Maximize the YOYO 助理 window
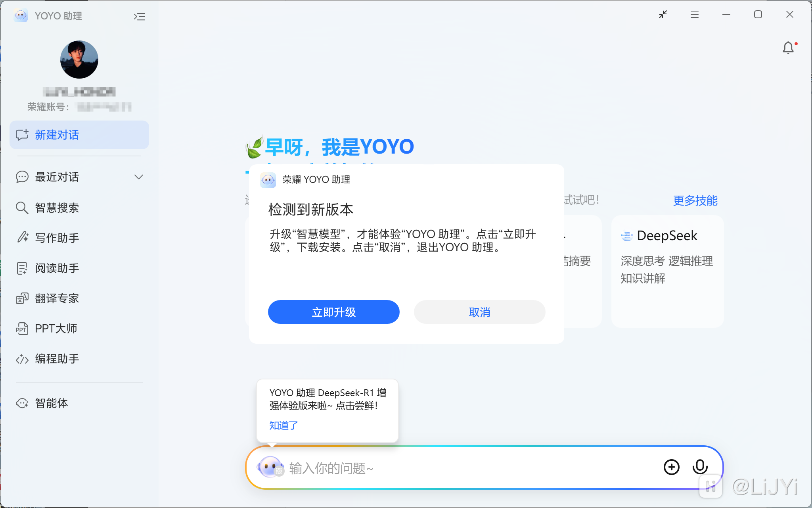 tap(758, 15)
